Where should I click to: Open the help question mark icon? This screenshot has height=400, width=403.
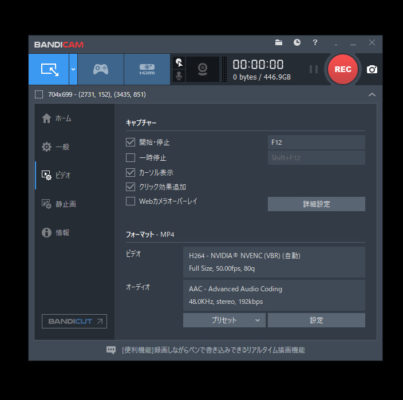coord(315,42)
